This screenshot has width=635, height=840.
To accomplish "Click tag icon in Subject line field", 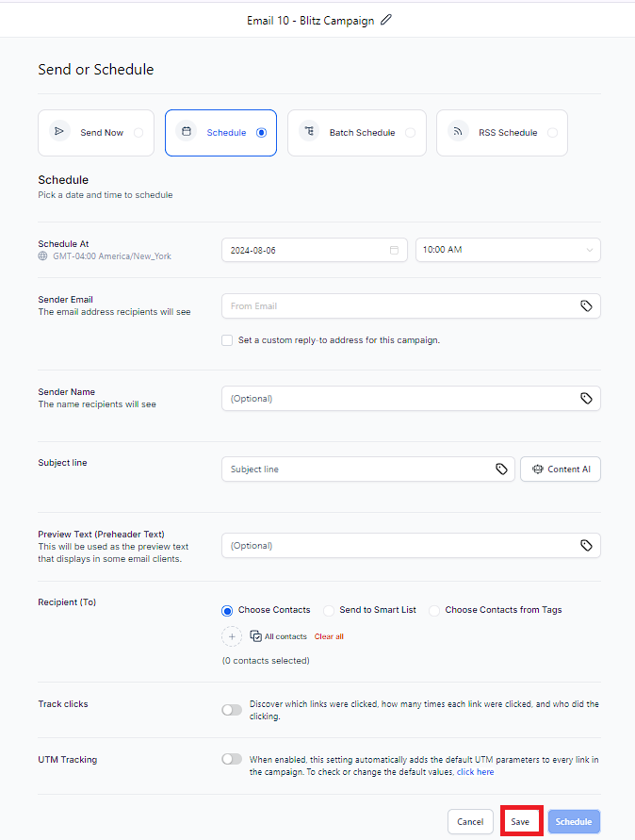I will coord(501,469).
